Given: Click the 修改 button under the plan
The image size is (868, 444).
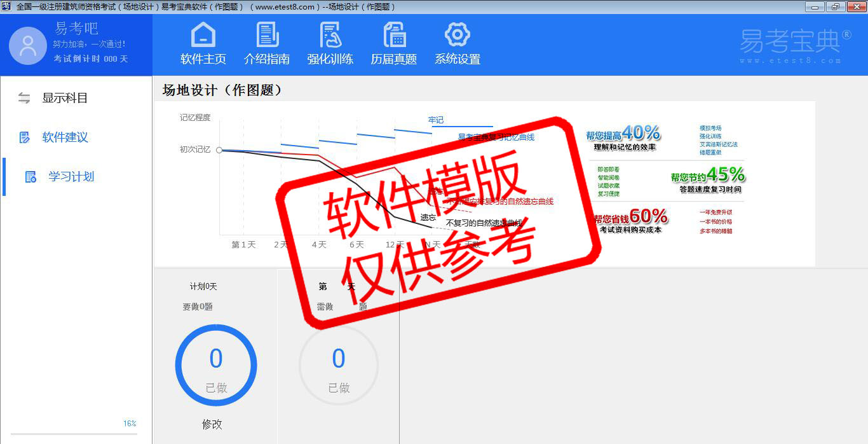Looking at the screenshot, I should [212, 424].
